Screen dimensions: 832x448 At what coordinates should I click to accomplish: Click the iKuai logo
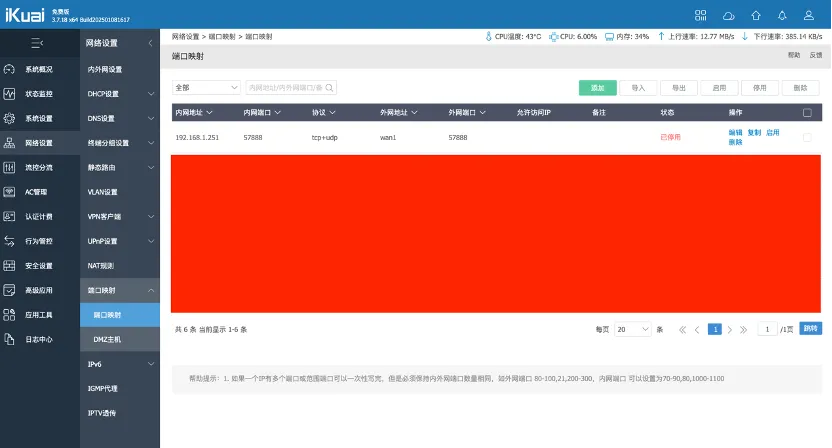click(x=25, y=15)
